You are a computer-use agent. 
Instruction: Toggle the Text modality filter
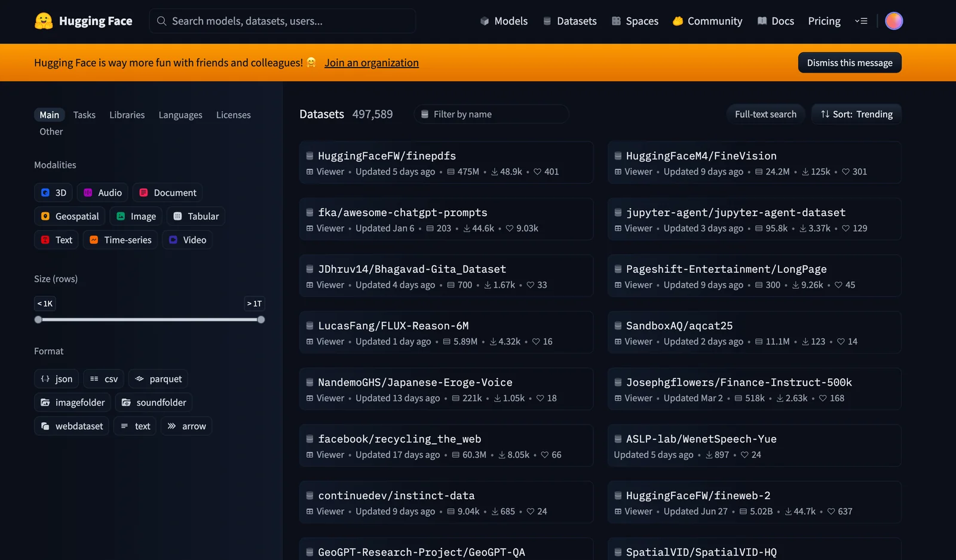(56, 240)
